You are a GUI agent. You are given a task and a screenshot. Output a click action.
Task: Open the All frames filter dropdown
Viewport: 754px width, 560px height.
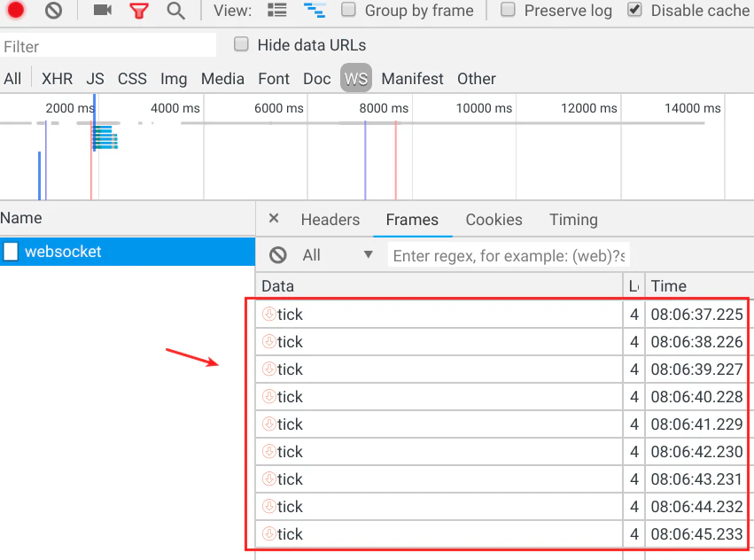click(x=338, y=255)
